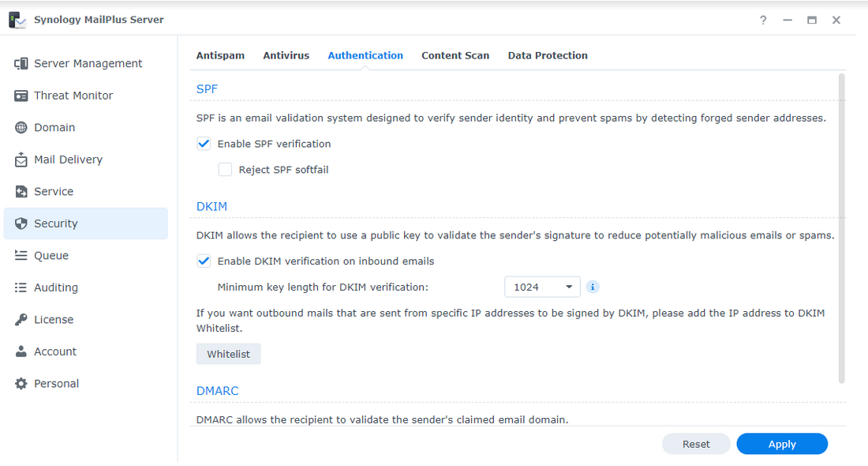Open help with the question mark icon
This screenshot has width=868, height=466.
click(763, 21)
